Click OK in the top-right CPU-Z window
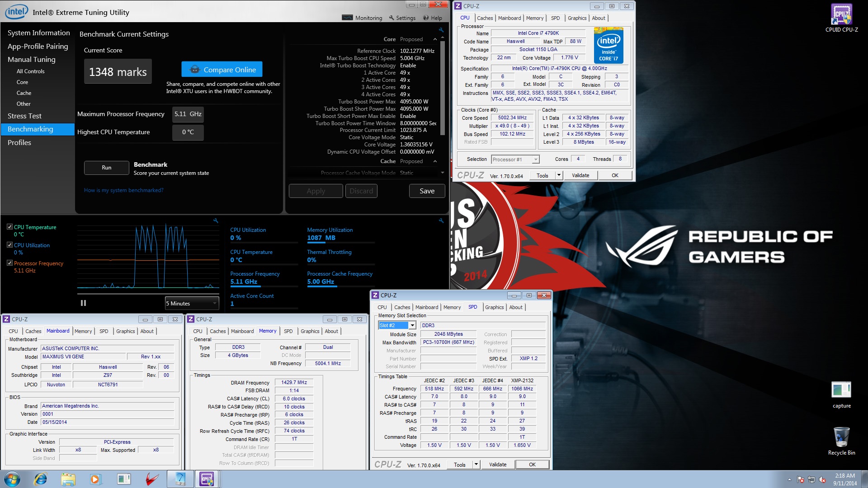This screenshot has height=488, width=868. coord(615,175)
